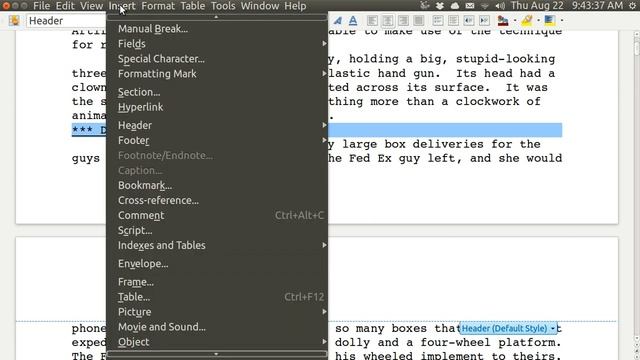Decrease paragraph indent
Image resolution: width=640 pixels, height=360 pixels.
(x=469, y=20)
